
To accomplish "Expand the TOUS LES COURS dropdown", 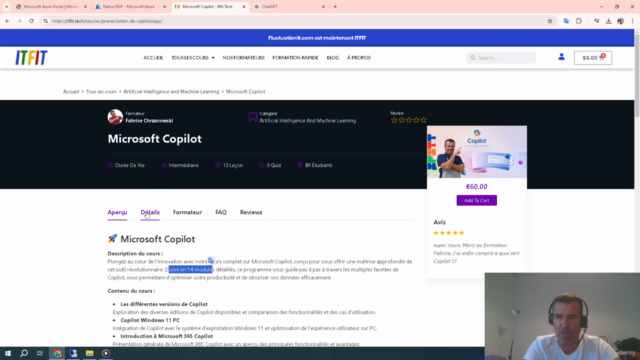I will [193, 58].
